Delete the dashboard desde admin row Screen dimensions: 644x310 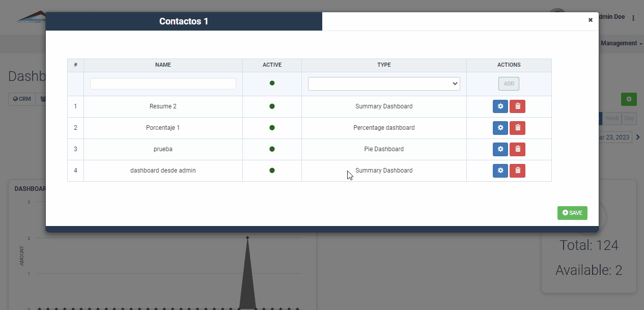point(517,171)
